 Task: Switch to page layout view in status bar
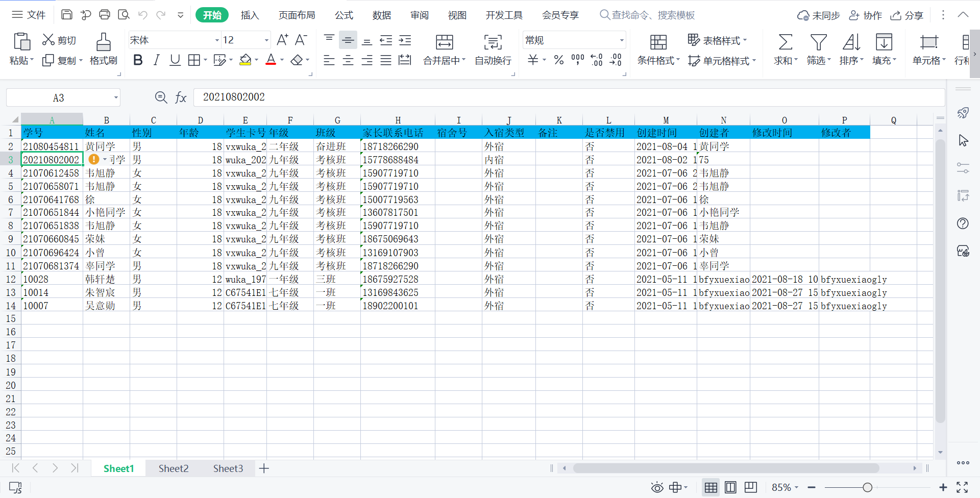pos(731,487)
